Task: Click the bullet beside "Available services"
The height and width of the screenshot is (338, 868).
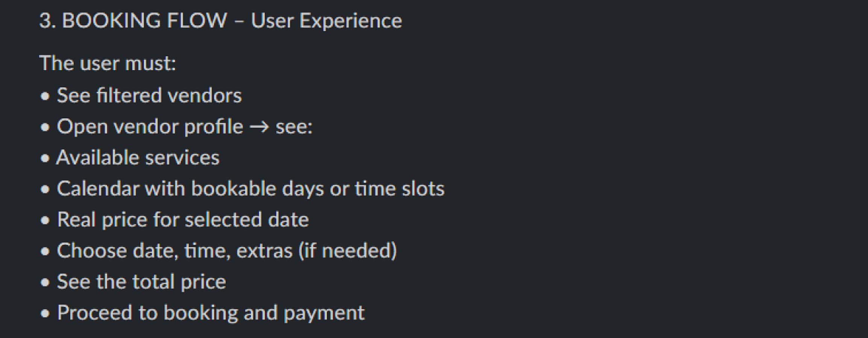Action: pos(45,158)
